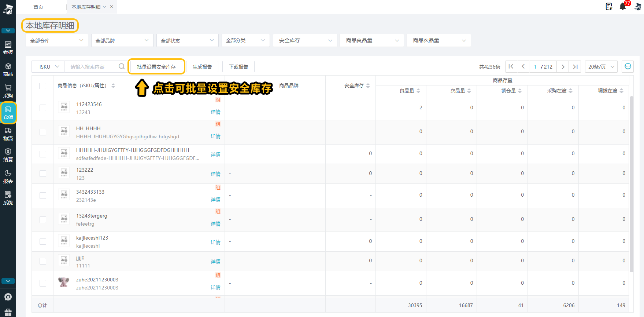The width and height of the screenshot is (644, 317).
Task: Switch to the 首页 tab
Action: (38, 7)
